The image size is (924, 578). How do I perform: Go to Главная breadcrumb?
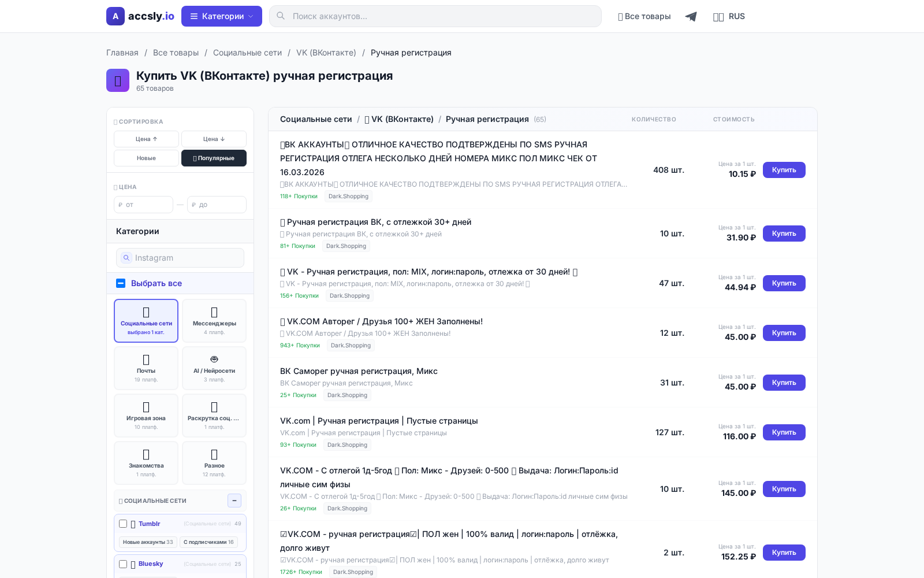click(x=122, y=53)
